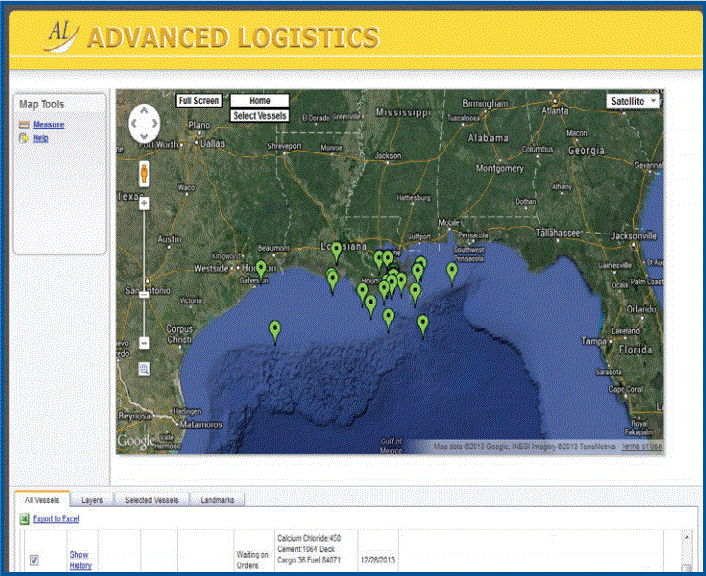Open the Selected Vessels tab
706x576 pixels.
click(x=152, y=499)
